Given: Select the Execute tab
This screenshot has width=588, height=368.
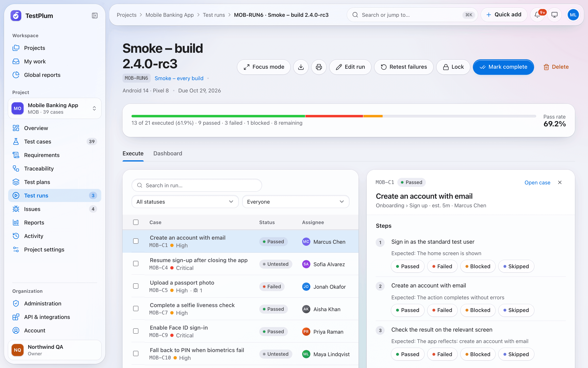Looking at the screenshot, I should tap(133, 154).
